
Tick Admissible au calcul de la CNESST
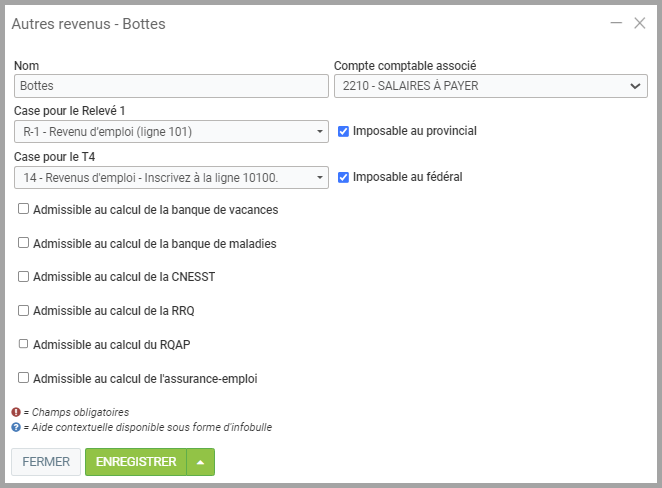click(x=24, y=277)
